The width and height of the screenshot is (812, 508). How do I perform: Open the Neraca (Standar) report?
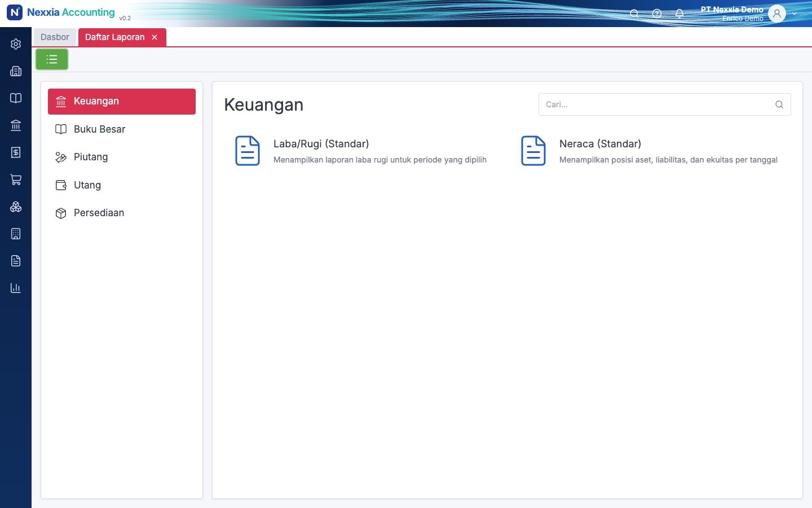[648, 151]
